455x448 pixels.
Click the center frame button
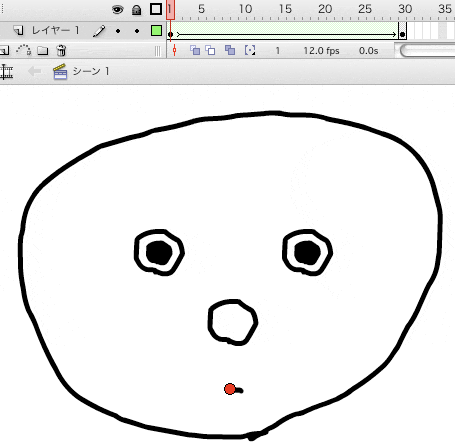174,50
